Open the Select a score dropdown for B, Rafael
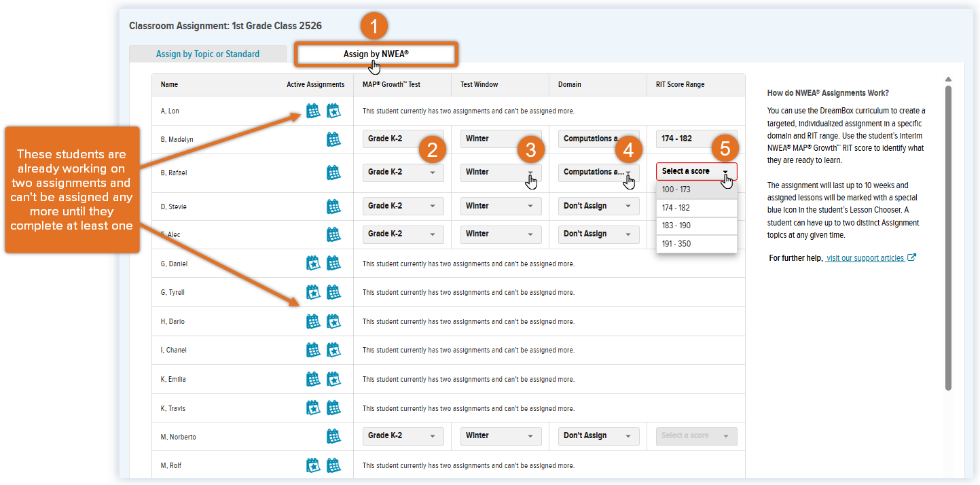The width and height of the screenshot is (980, 485). click(x=696, y=171)
